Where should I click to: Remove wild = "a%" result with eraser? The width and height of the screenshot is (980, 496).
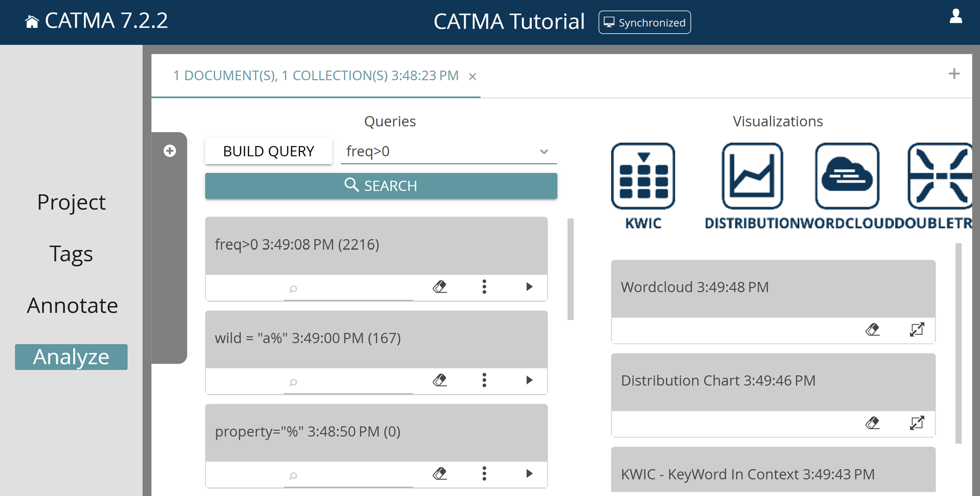(440, 380)
